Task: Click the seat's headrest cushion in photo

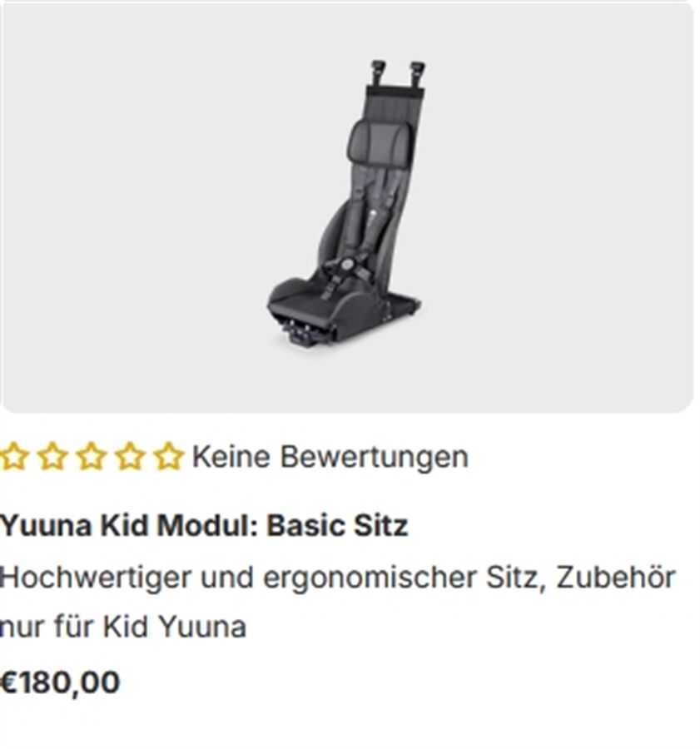Action: tap(380, 140)
